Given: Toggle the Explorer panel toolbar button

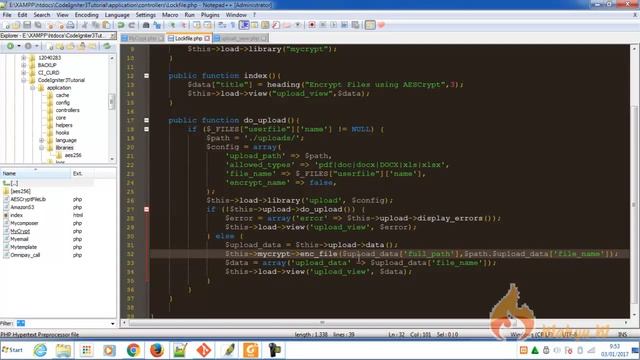Looking at the screenshot, I should pyautogui.click(x=370, y=25).
